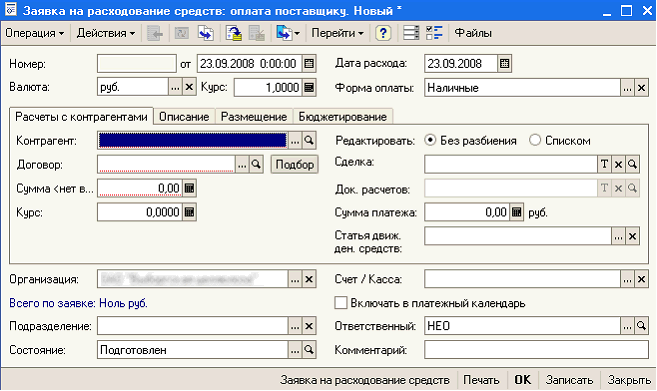Viewport: 657px width, 391px height.
Task: Click the highlighted Контрагент input field
Action: point(193,140)
